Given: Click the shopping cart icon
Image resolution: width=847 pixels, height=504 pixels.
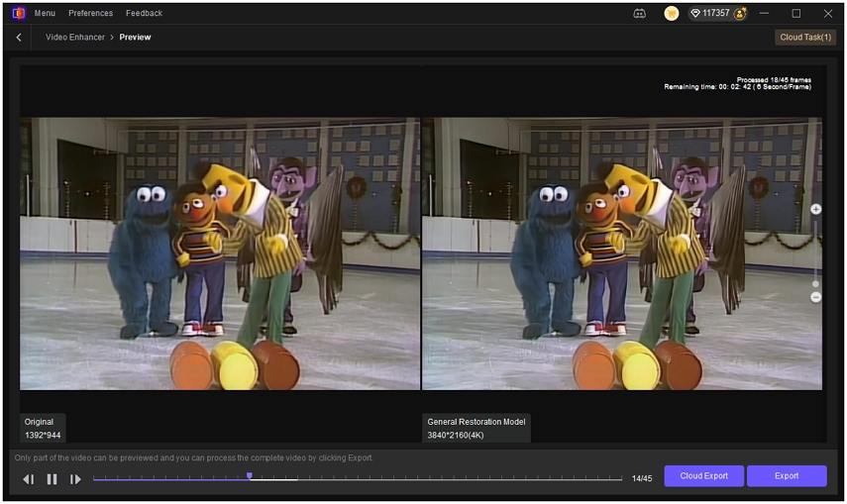Looking at the screenshot, I should tap(672, 14).
